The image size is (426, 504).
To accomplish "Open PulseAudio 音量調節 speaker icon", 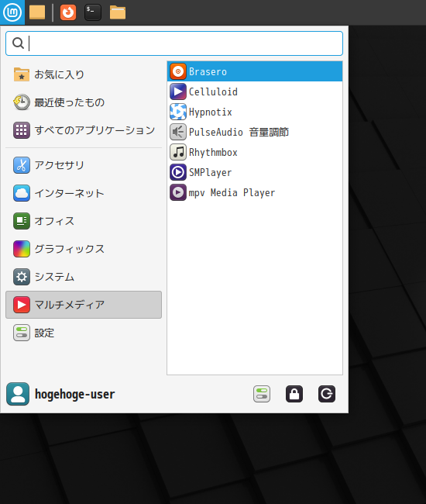I will coord(178,132).
